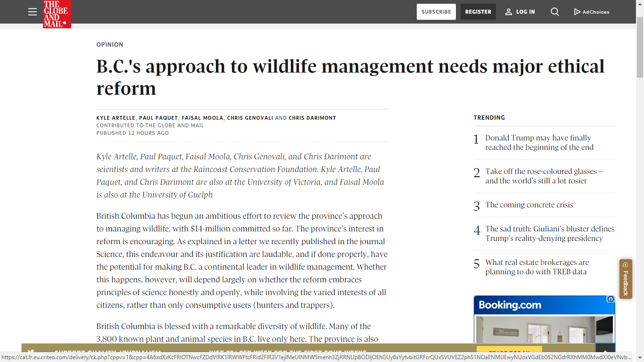Open author Faisal Moola's page

[202, 118]
